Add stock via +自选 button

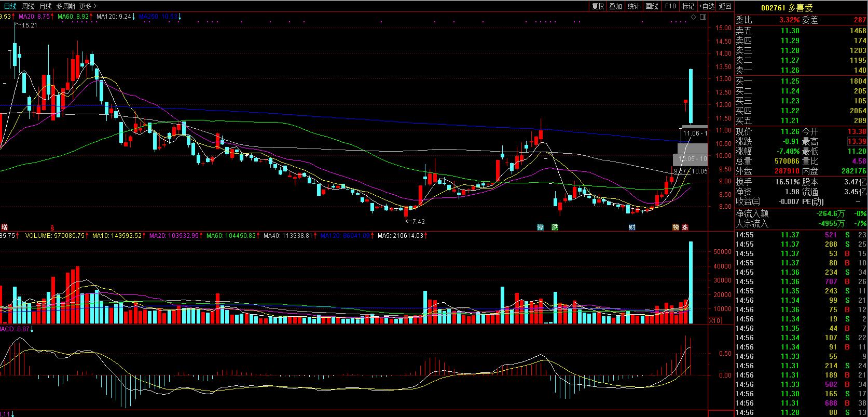(x=707, y=6)
